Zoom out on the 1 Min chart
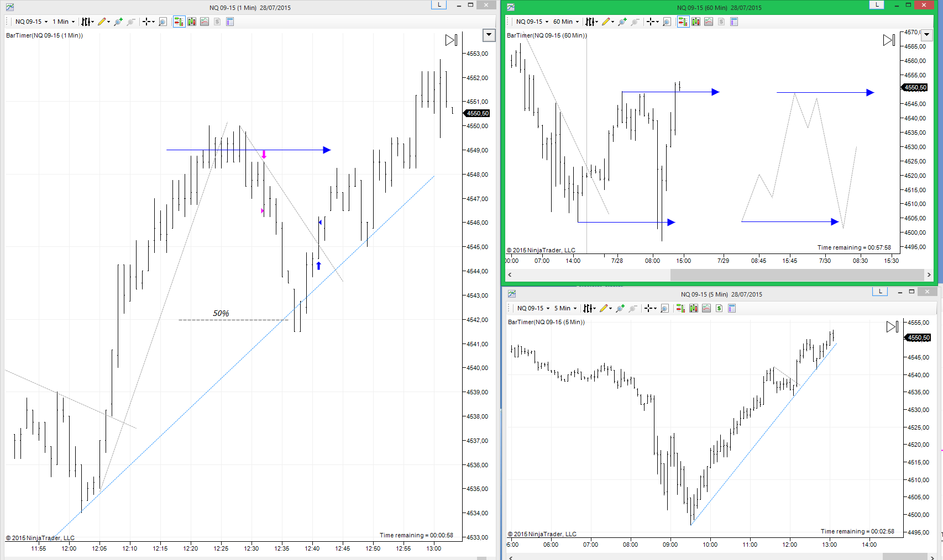 tap(131, 22)
